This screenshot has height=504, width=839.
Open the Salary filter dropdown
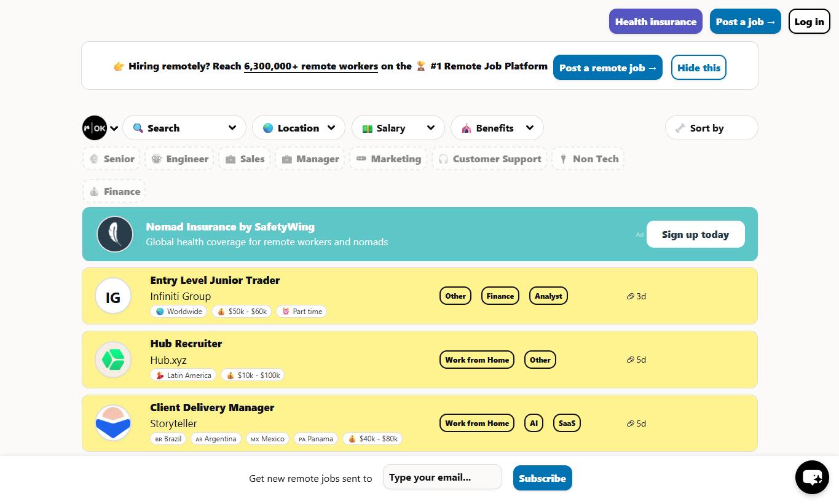tap(398, 128)
